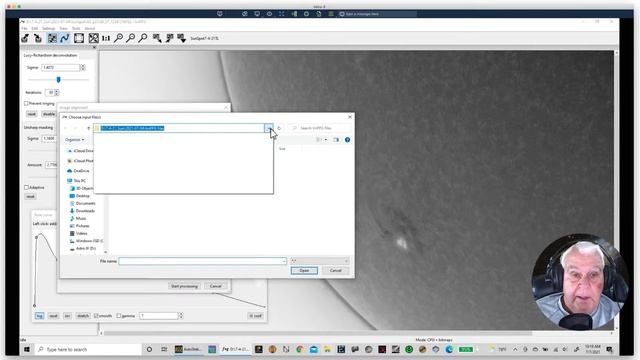This screenshot has height=360, width=640.
Task: Select This PC in the navigation tree
Action: pos(77,180)
